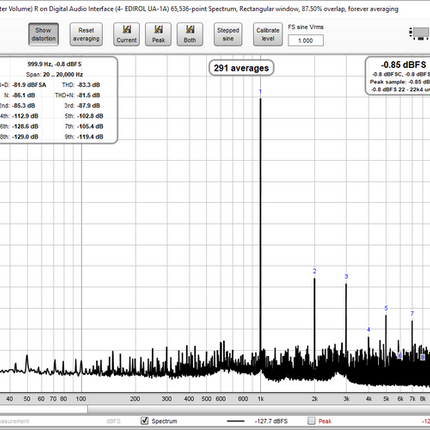Click the 1k frequency axis label

pos(260,399)
